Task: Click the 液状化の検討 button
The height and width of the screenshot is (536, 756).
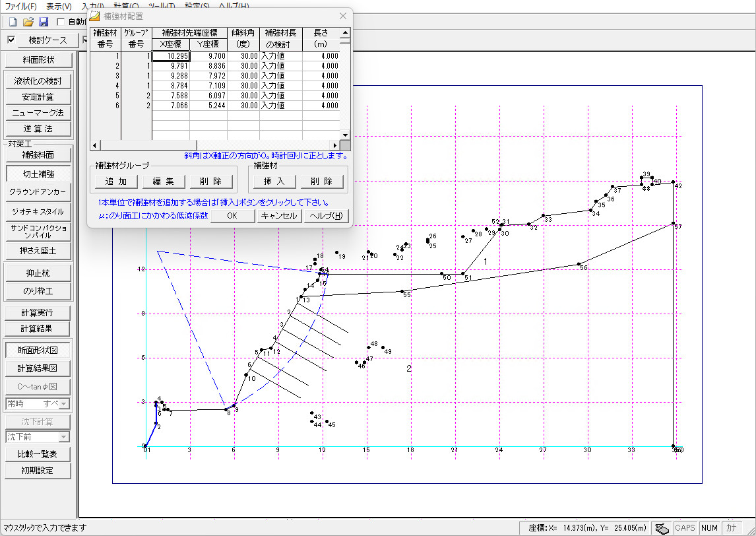Action: pyautogui.click(x=38, y=81)
